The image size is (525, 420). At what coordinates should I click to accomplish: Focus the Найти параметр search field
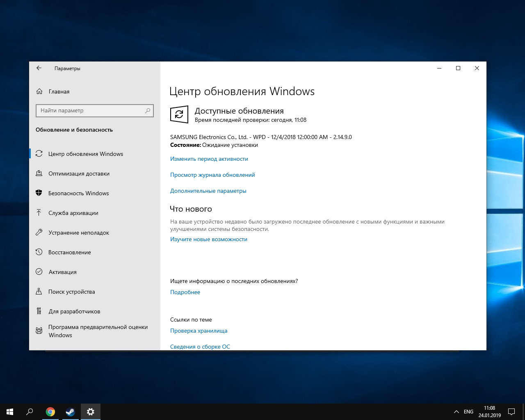[x=95, y=110]
